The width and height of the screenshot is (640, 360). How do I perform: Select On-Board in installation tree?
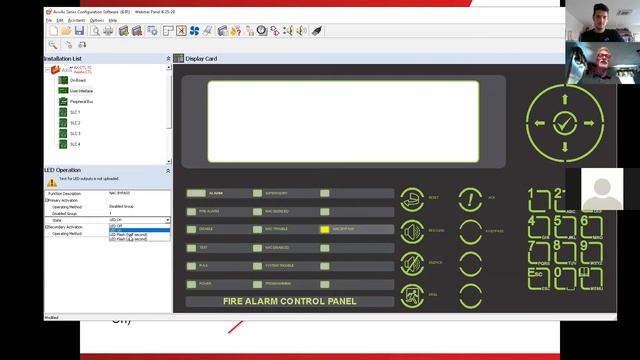pyautogui.click(x=78, y=80)
